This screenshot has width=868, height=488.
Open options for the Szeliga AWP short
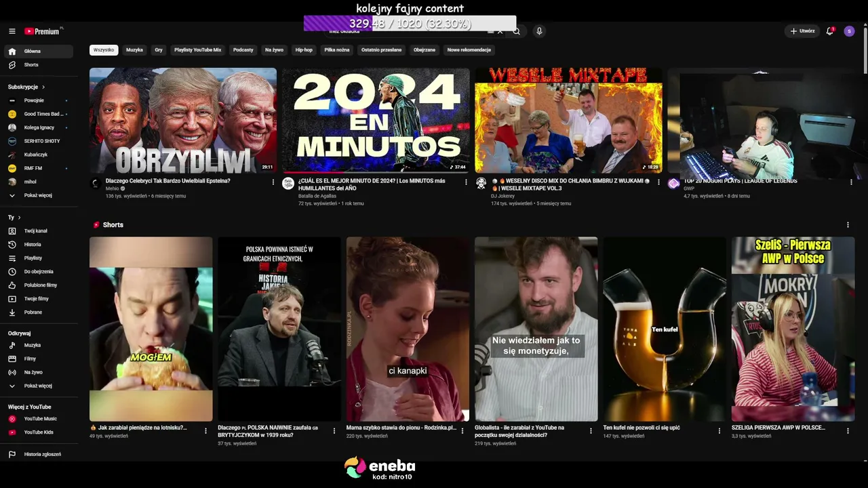click(848, 430)
